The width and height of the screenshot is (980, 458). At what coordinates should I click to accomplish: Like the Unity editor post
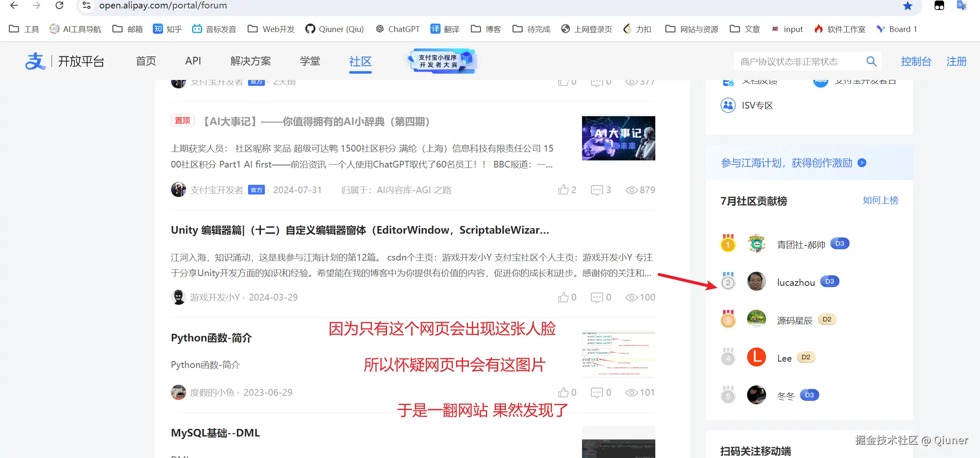coord(563,297)
